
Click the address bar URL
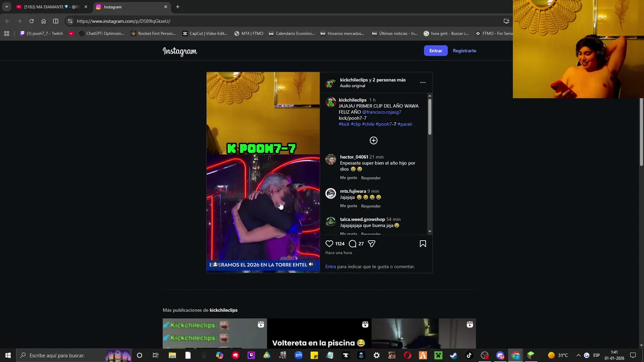[x=123, y=21]
